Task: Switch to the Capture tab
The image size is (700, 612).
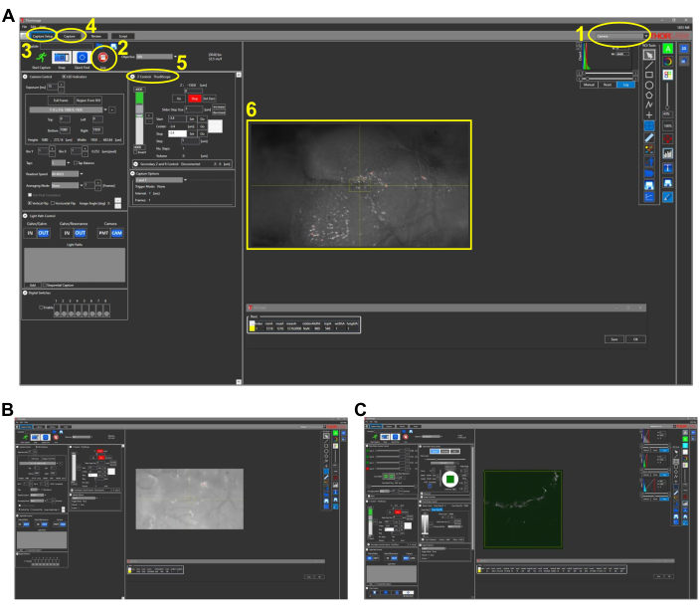Action: tap(70, 36)
